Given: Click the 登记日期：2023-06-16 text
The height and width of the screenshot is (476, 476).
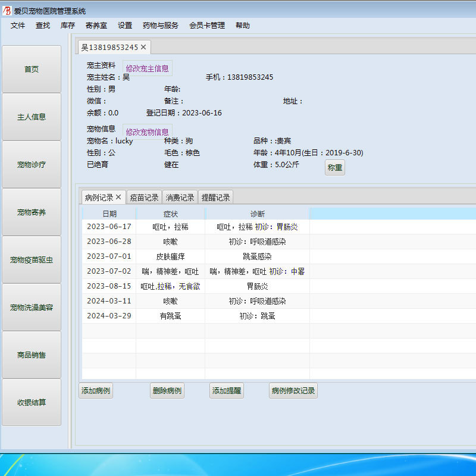Looking at the screenshot, I should coord(184,113).
